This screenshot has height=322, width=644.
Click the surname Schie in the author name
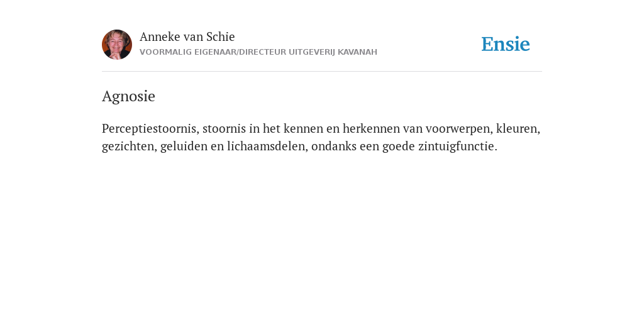click(x=221, y=37)
